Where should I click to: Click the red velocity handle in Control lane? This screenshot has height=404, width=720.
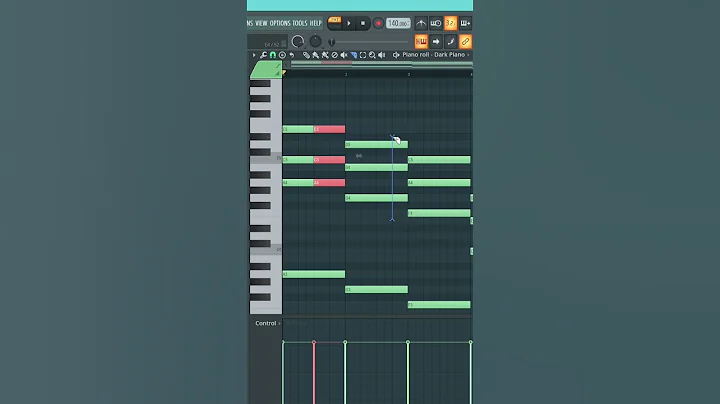[314, 342]
